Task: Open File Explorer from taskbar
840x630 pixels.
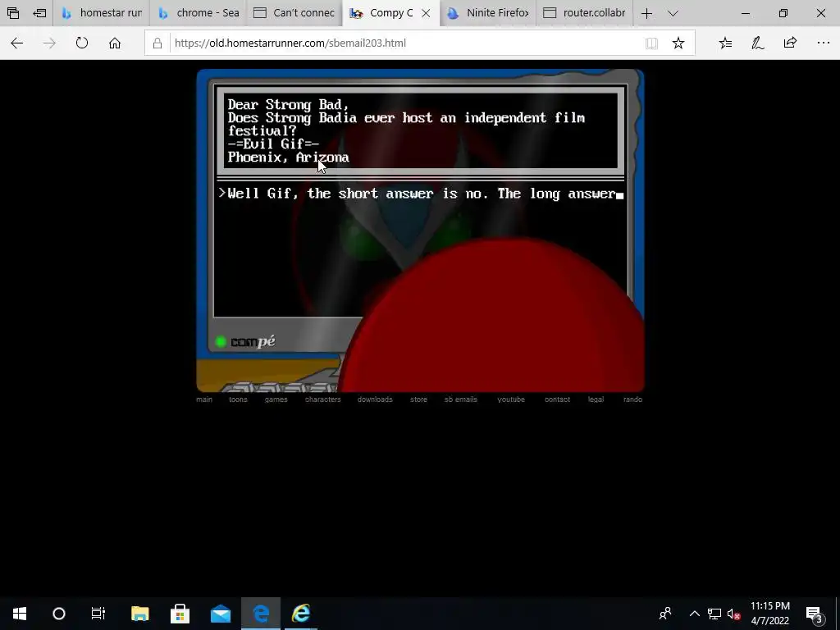Action: click(x=139, y=614)
